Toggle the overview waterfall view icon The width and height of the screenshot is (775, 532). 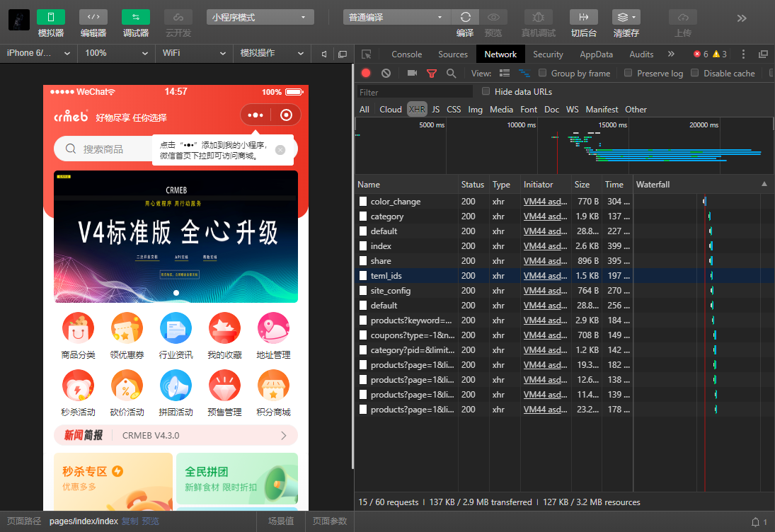pos(524,73)
